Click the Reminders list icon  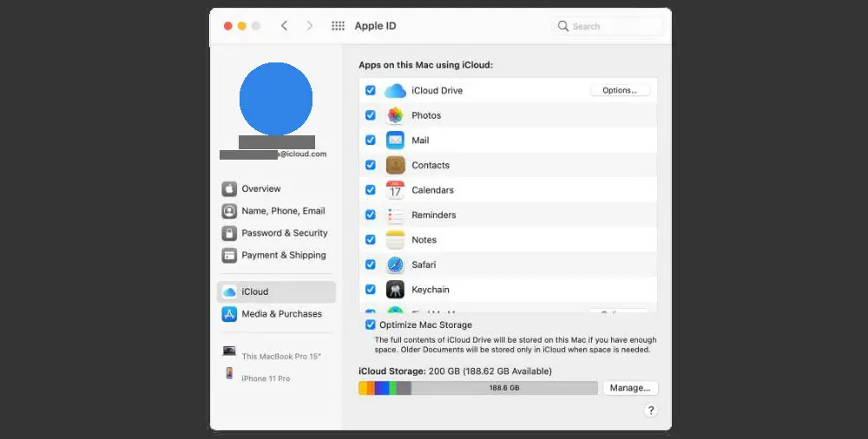tap(395, 215)
